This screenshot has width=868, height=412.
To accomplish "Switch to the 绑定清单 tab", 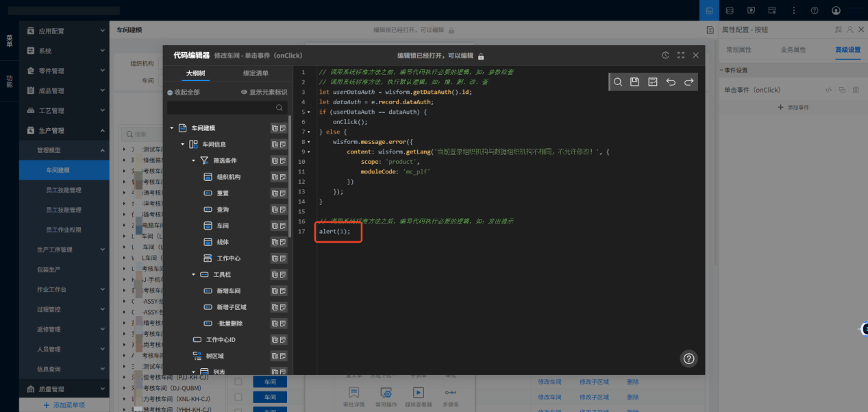I will coord(256,73).
